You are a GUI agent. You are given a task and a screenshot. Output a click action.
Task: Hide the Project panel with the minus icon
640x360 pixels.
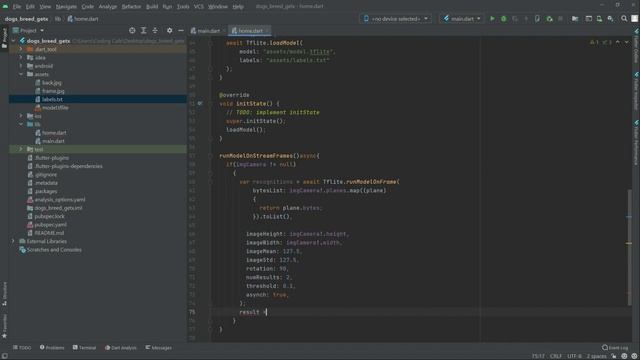click(181, 31)
